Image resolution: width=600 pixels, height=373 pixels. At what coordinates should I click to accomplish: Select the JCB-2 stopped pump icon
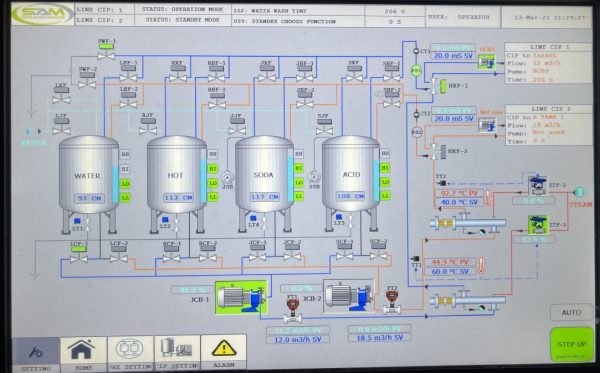[x=349, y=296]
